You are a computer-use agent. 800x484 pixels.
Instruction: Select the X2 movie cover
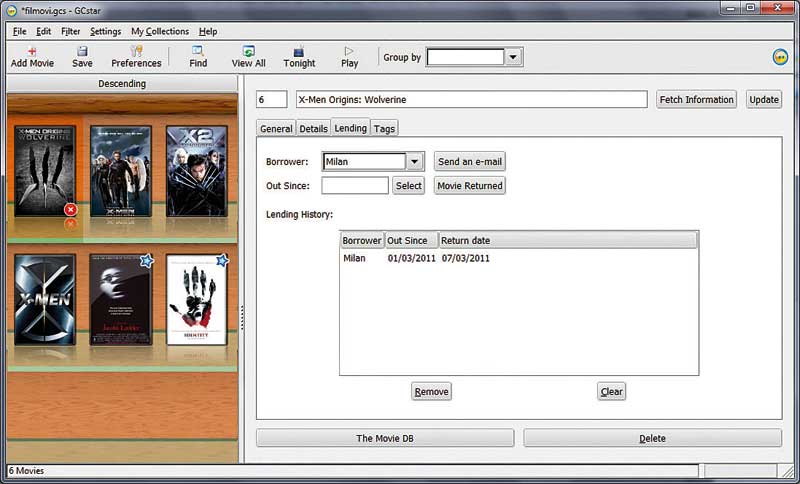click(196, 171)
